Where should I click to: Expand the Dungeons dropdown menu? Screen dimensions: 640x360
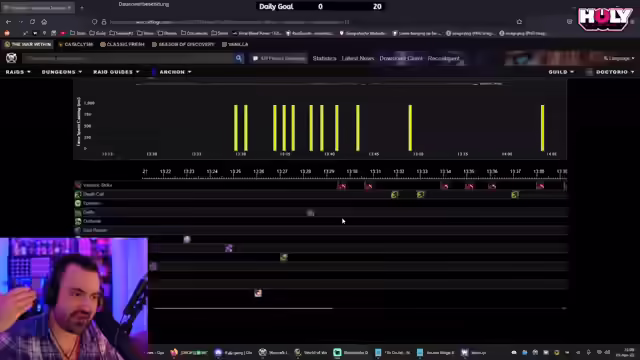62,72
